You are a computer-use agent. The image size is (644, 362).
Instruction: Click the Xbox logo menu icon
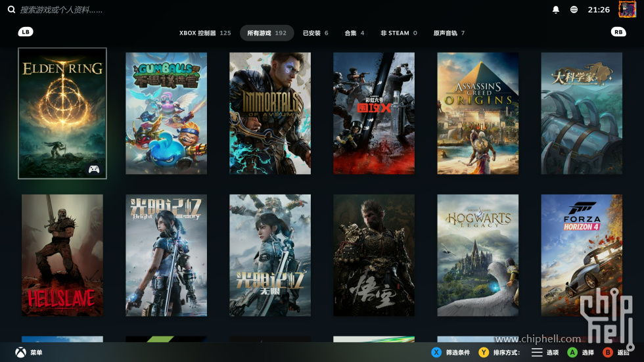coord(20,352)
